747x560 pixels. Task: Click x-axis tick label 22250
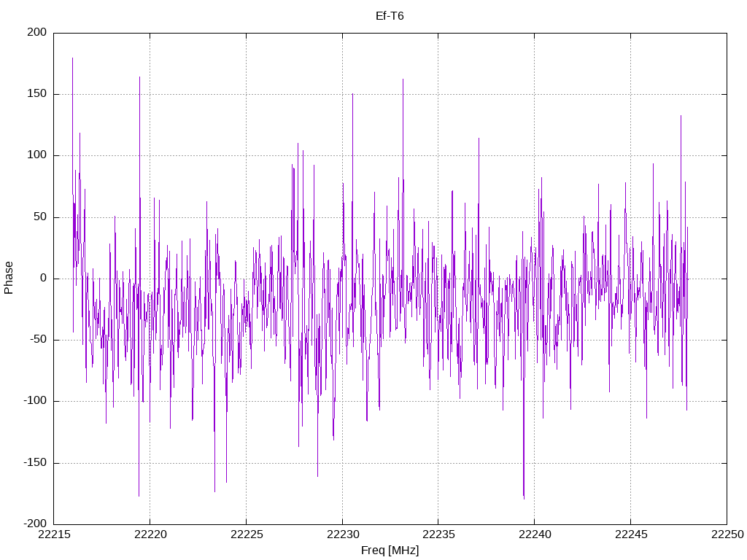[x=727, y=534]
